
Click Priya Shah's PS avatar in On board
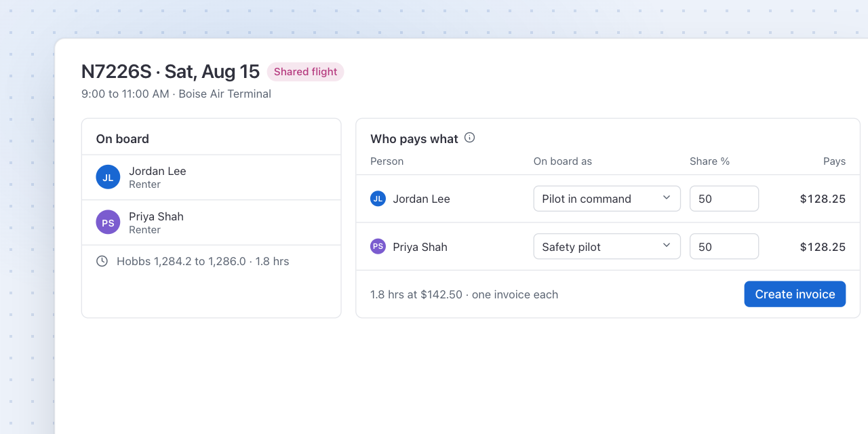pyautogui.click(x=108, y=222)
